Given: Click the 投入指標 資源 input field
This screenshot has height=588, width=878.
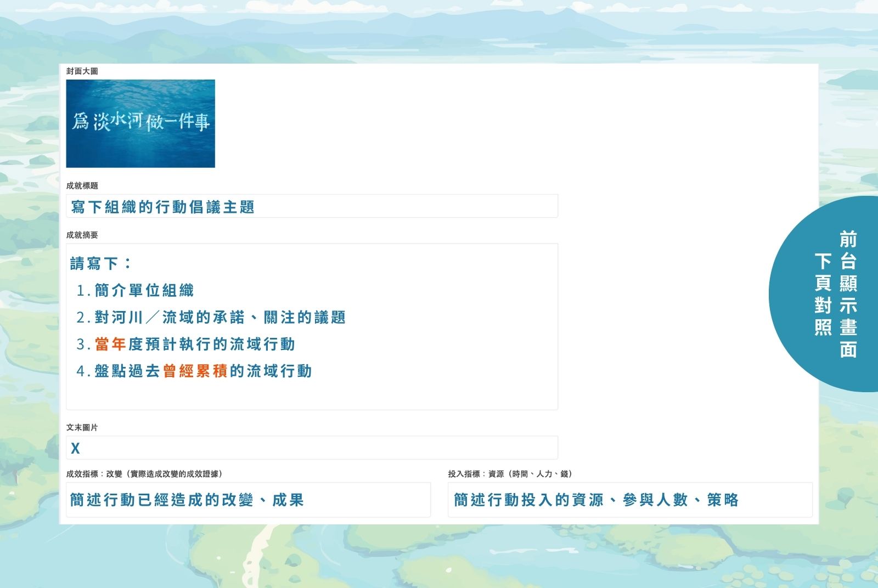Looking at the screenshot, I should click(630, 500).
